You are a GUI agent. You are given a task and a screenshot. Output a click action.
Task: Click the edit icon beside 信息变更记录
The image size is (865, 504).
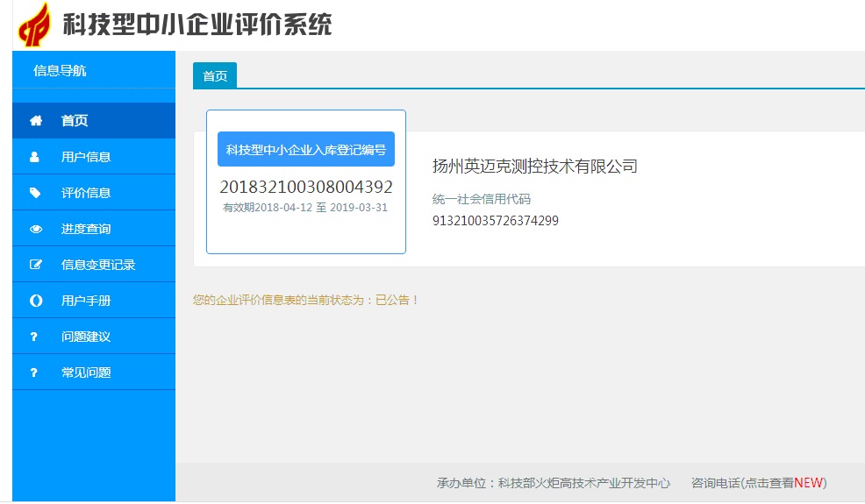[35, 265]
